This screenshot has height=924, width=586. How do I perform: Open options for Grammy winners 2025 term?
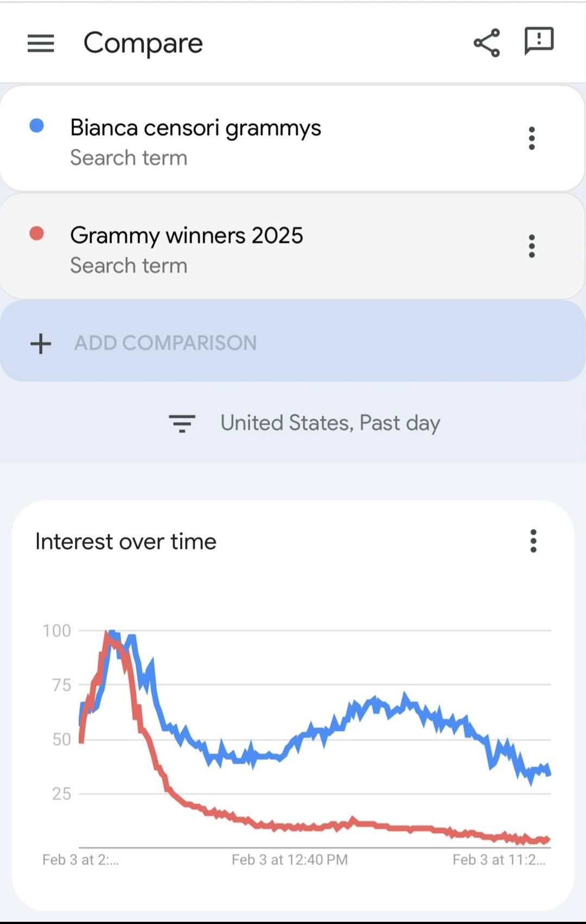532,246
